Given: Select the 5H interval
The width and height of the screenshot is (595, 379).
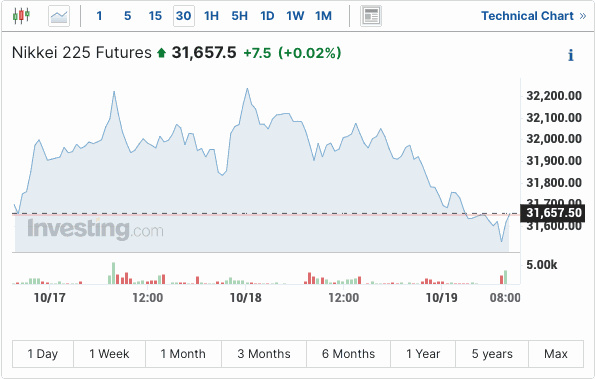Looking at the screenshot, I should (239, 16).
